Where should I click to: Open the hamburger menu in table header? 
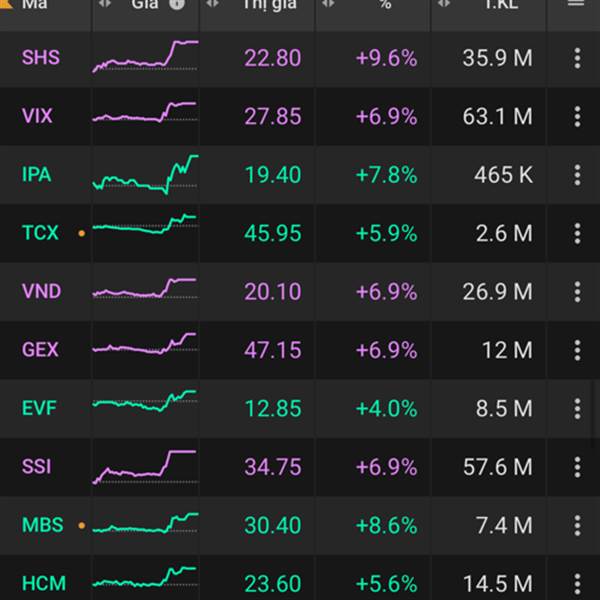click(575, 4)
